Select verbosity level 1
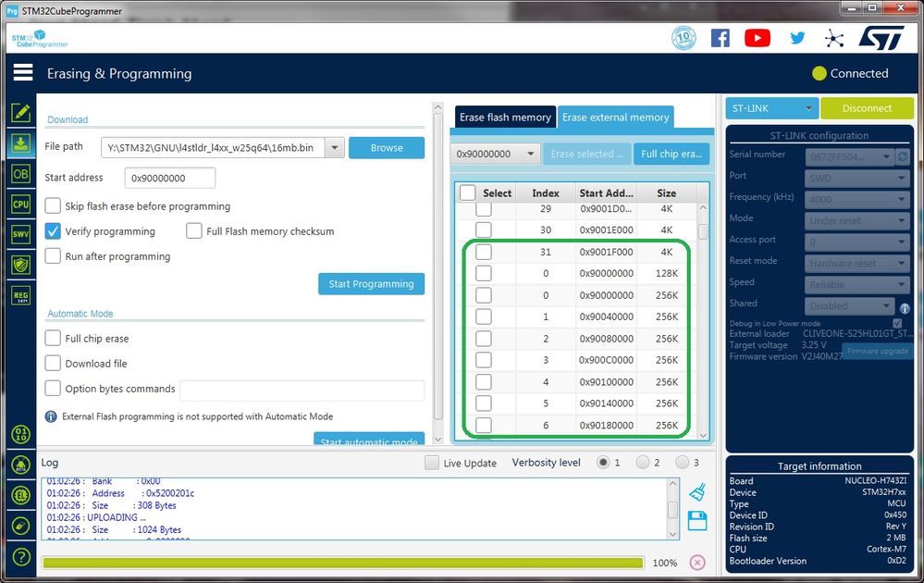The width and height of the screenshot is (924, 583). point(603,463)
